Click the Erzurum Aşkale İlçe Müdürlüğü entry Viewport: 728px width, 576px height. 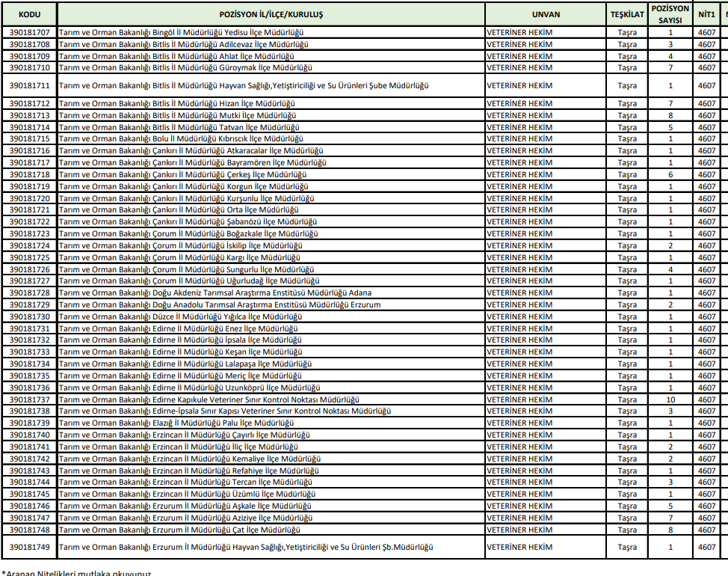[185, 506]
